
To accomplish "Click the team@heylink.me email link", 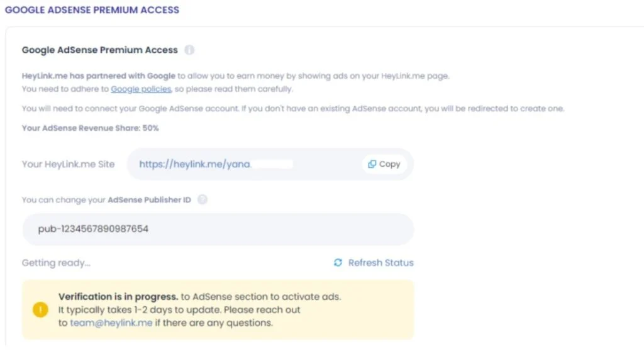I will tap(113, 323).
